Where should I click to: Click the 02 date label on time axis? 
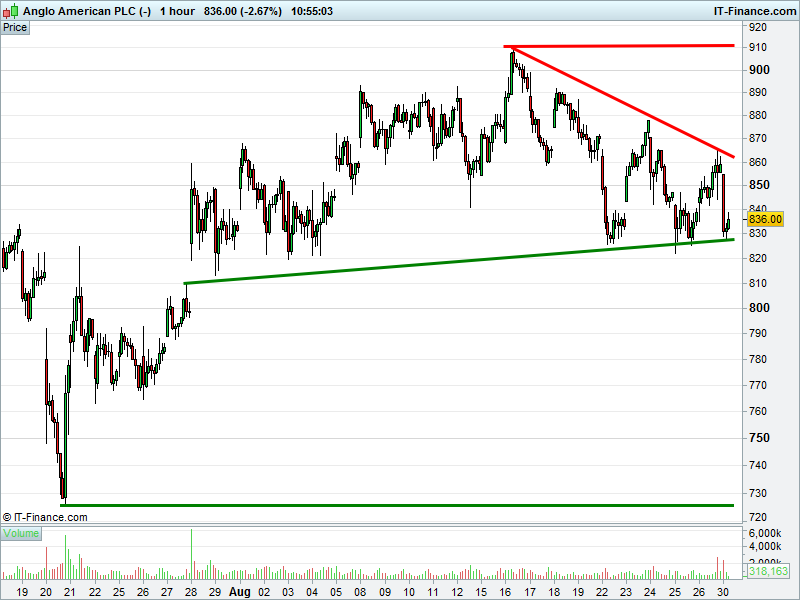coord(264,592)
